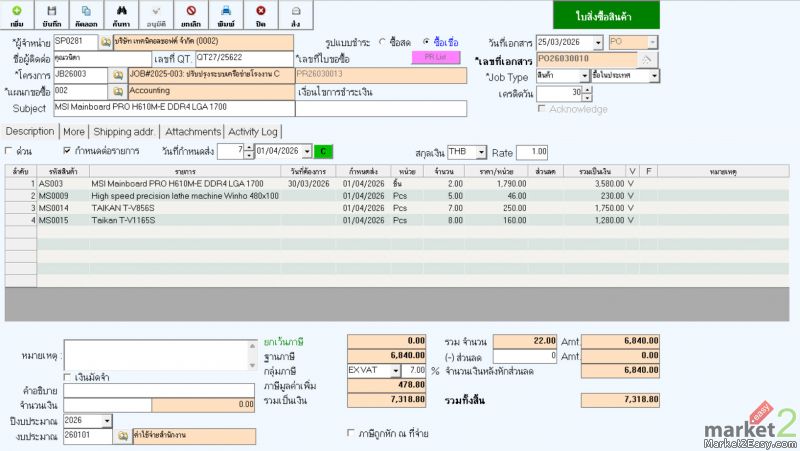Screen dimensions: 800x451
Task: Switch to the Shipping addr. tab
Action: pyautogui.click(x=125, y=131)
